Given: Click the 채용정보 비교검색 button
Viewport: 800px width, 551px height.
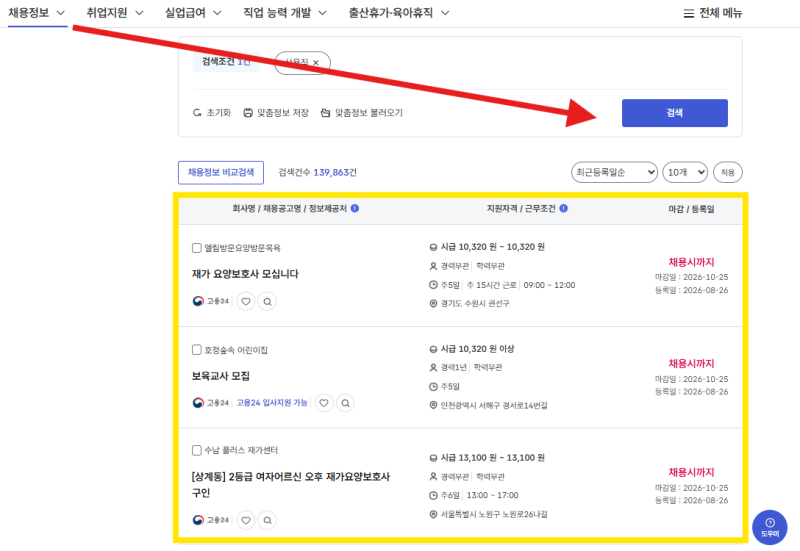Looking at the screenshot, I should pyautogui.click(x=221, y=172).
